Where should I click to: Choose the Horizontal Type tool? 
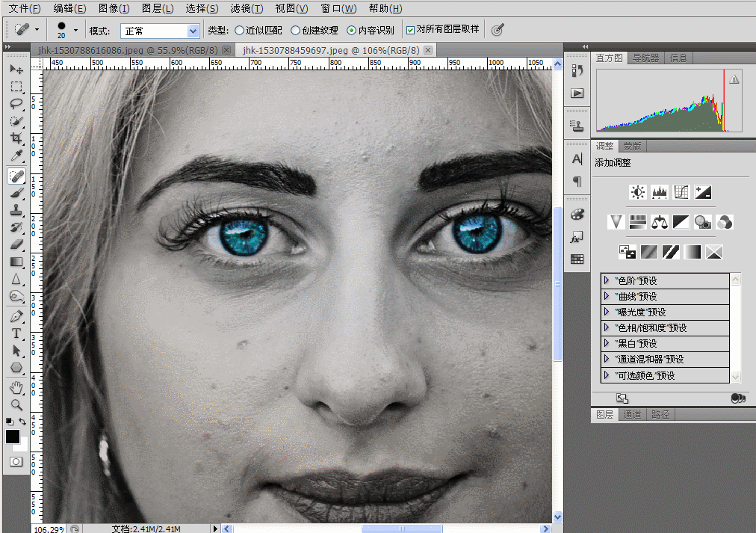pyautogui.click(x=16, y=333)
